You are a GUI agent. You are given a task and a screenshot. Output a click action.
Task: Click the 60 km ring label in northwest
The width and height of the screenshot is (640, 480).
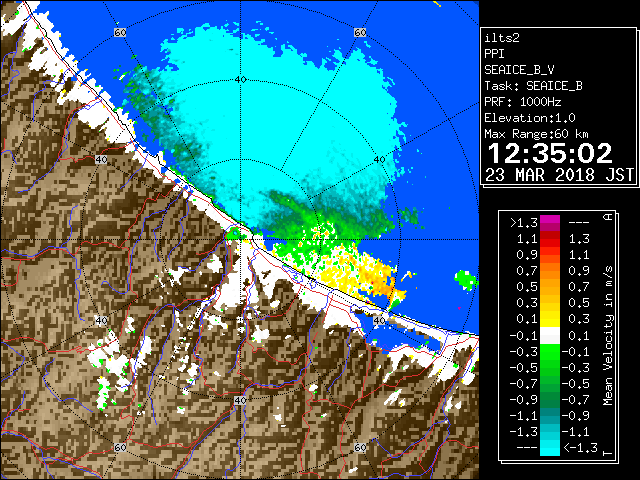tap(120, 33)
